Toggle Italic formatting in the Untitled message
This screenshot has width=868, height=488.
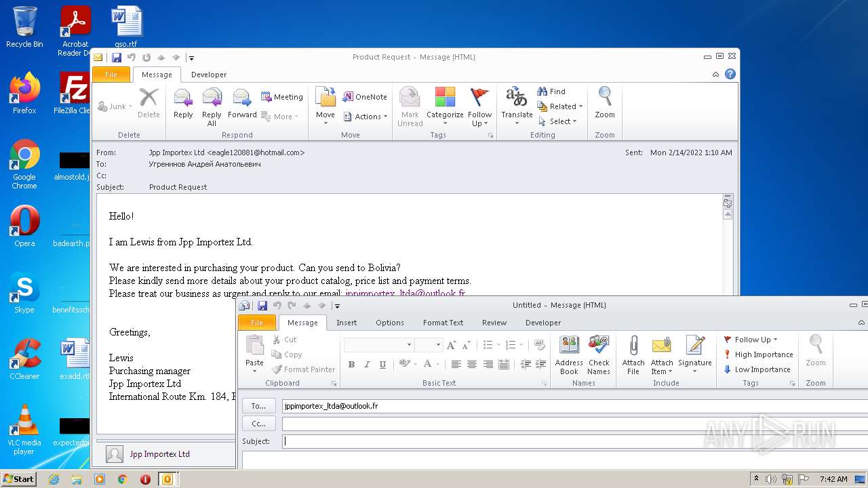367,364
